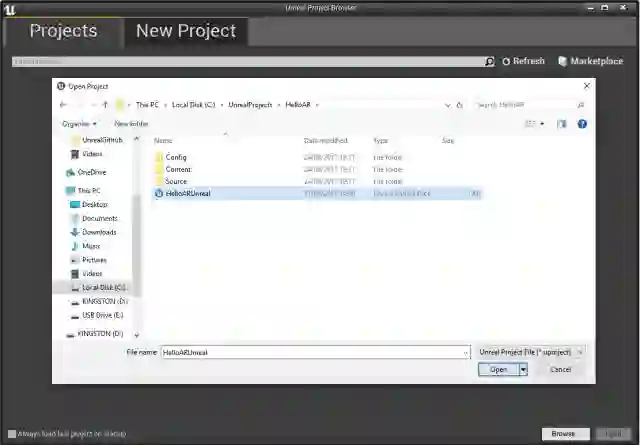The image size is (640, 445).
Task: Go back using the dialog's back arrow
Action: (x=63, y=105)
